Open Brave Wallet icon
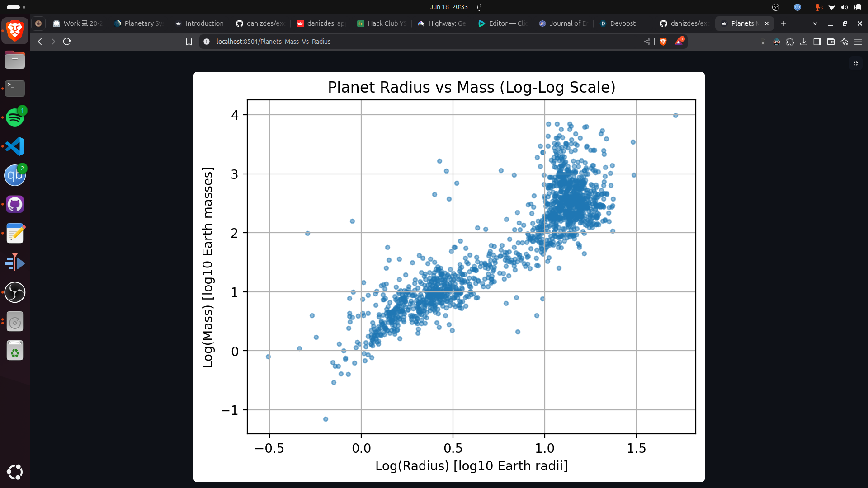The width and height of the screenshot is (868, 488). (x=831, y=42)
